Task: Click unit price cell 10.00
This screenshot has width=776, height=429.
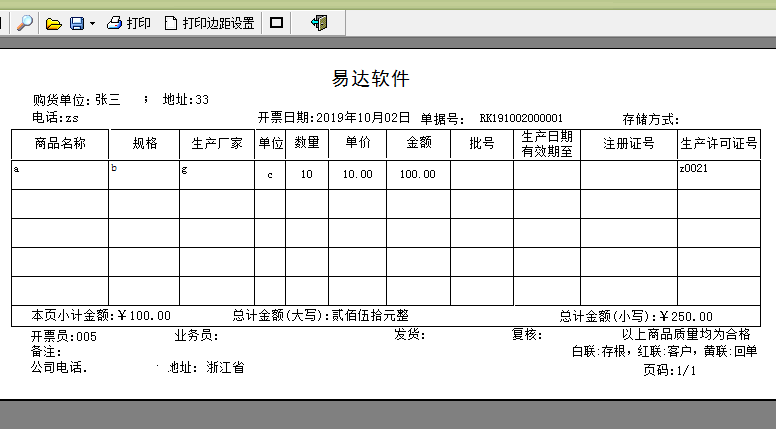Action: (x=358, y=174)
